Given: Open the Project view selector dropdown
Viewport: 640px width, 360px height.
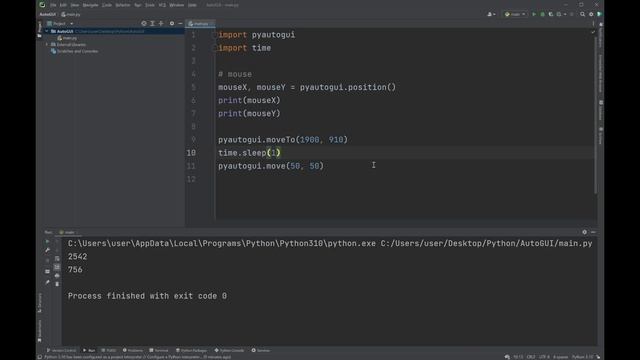Looking at the screenshot, I should [60, 24].
